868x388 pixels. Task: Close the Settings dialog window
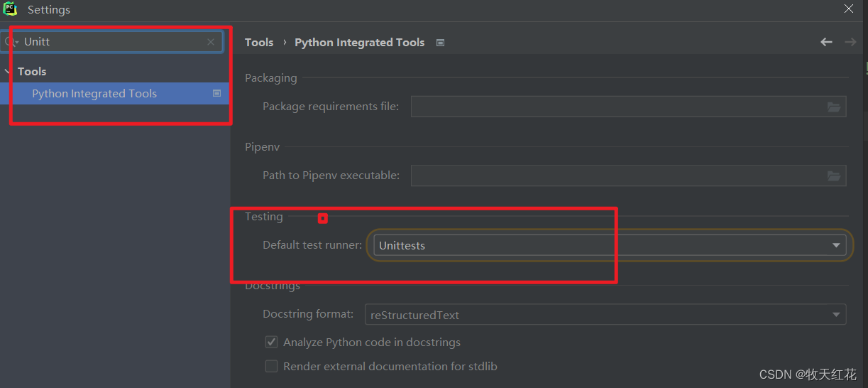tap(849, 9)
